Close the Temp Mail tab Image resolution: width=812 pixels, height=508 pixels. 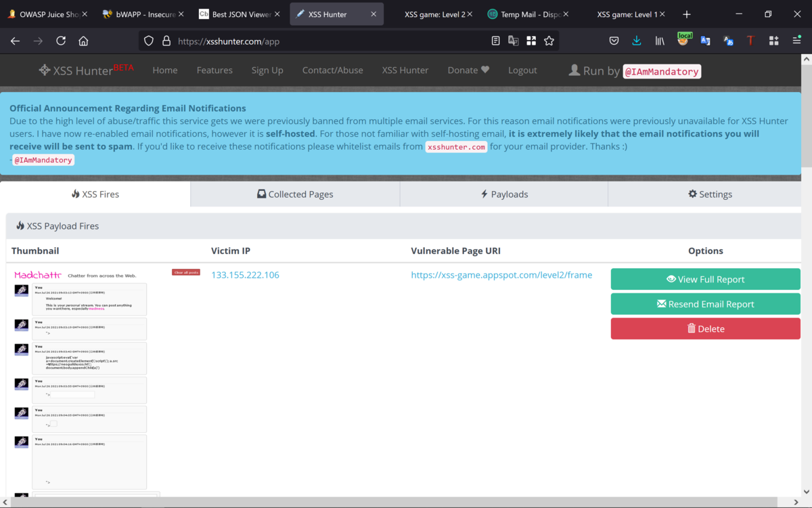566,14
